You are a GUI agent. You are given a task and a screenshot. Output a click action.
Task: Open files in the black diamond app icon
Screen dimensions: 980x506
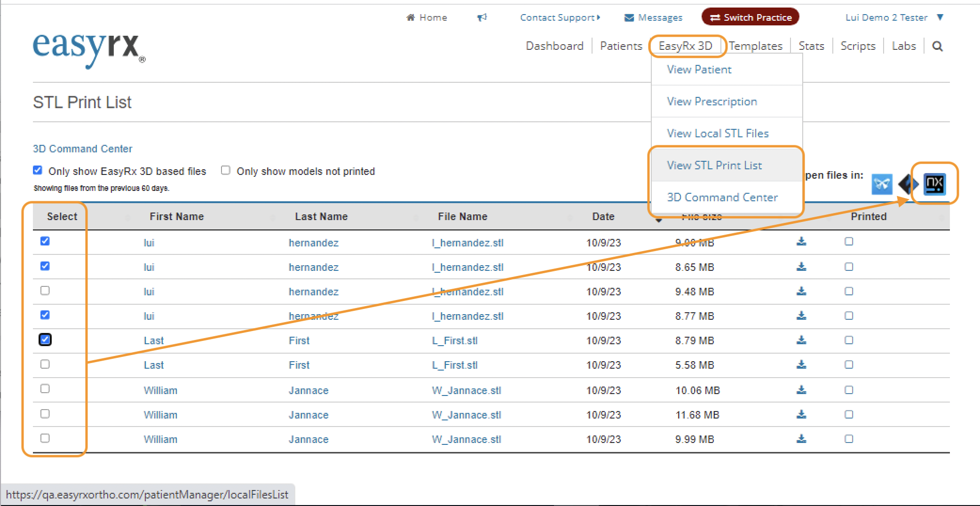pyautogui.click(x=908, y=184)
